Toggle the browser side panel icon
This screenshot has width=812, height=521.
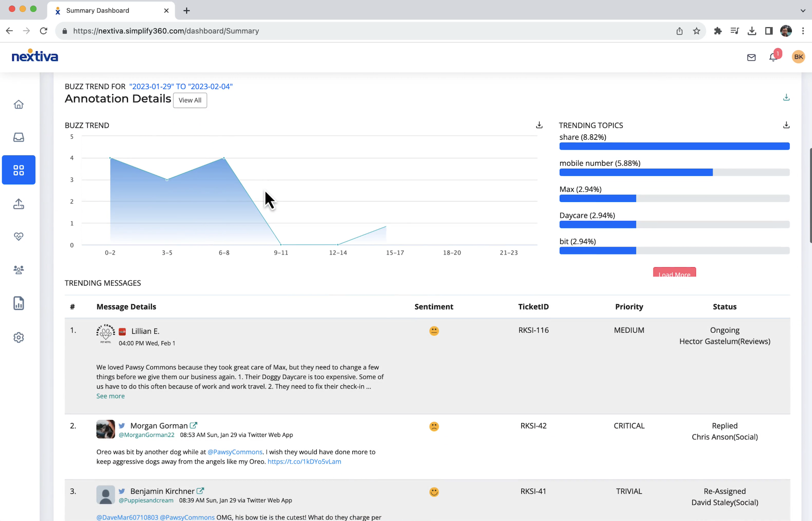tap(769, 31)
